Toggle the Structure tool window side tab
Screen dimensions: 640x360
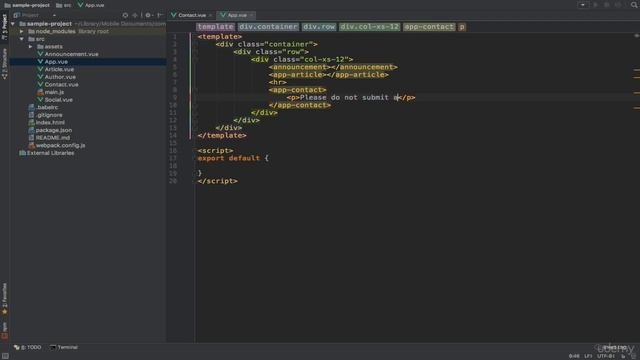[x=4, y=64]
